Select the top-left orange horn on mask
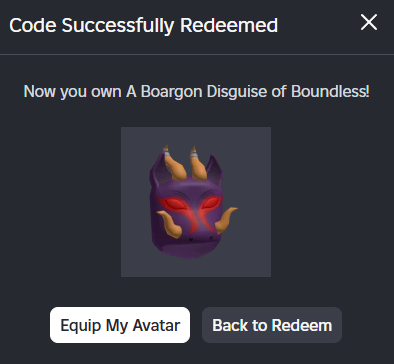This screenshot has width=394, height=364. pos(173,163)
